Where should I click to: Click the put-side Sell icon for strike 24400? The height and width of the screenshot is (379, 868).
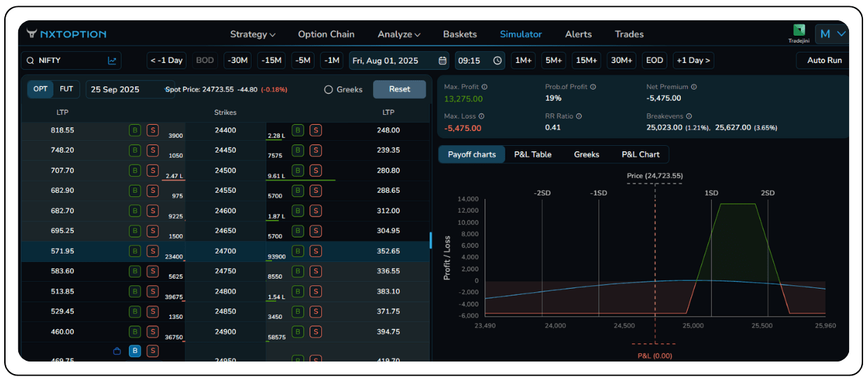click(316, 130)
